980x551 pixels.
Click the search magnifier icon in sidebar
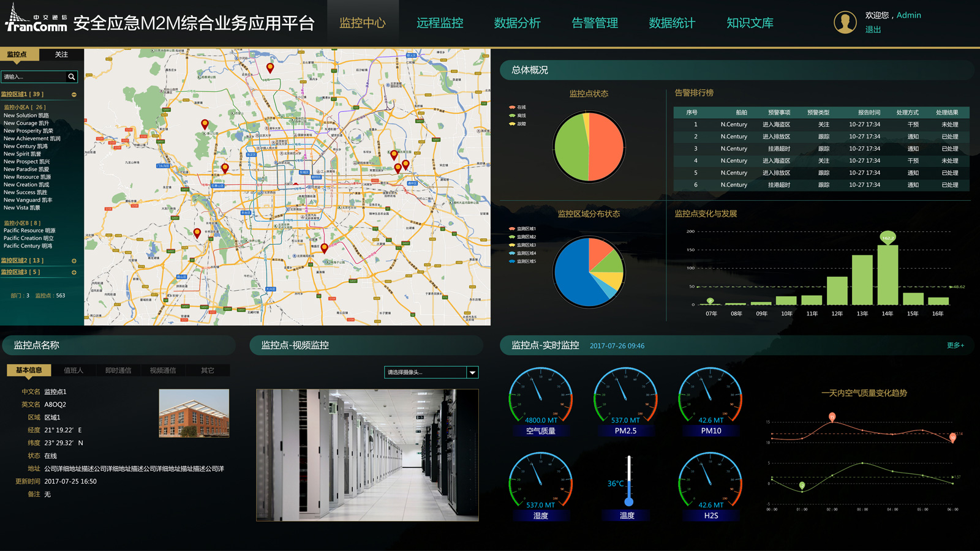(72, 77)
